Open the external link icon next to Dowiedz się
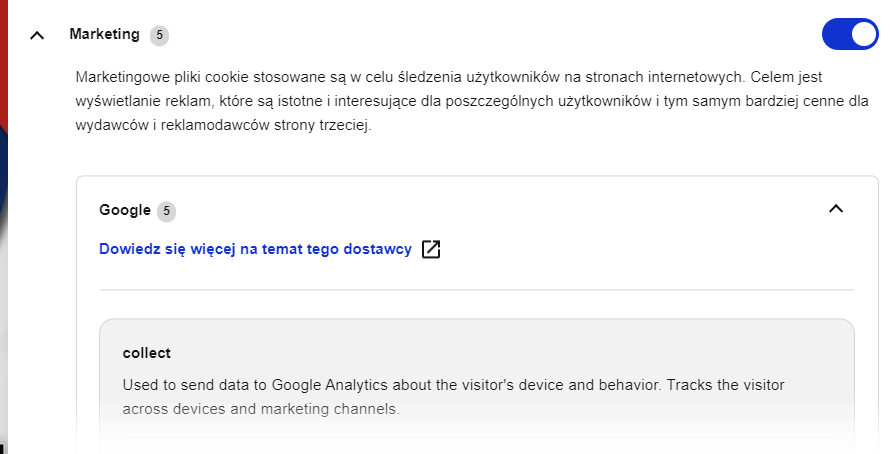 (431, 249)
